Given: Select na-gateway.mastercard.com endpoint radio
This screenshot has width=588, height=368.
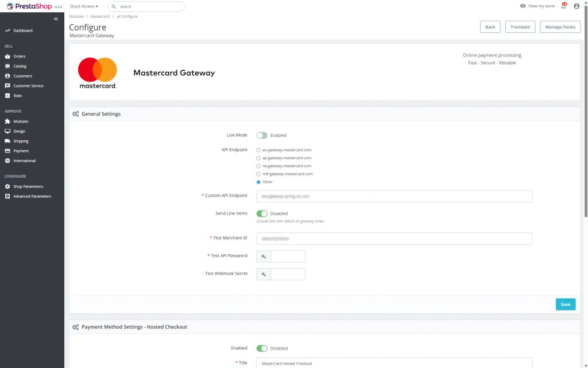Looking at the screenshot, I should pyautogui.click(x=258, y=166).
